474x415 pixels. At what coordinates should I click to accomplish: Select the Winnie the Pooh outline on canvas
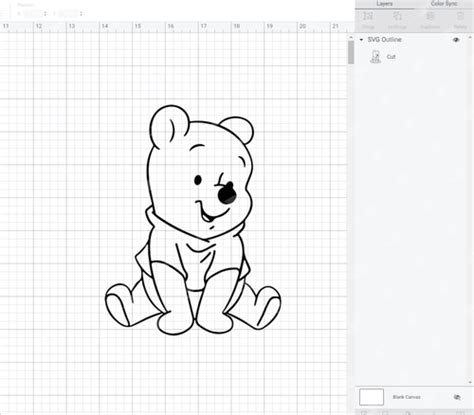(193, 220)
